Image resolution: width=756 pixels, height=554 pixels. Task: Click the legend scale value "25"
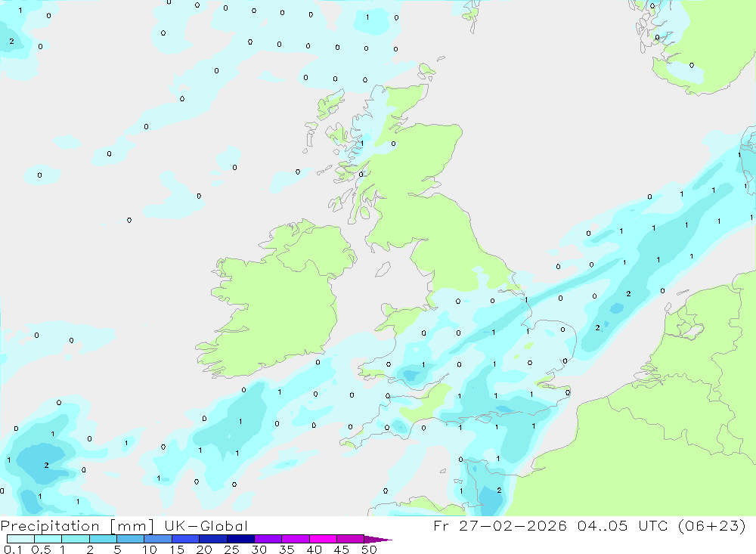click(232, 549)
